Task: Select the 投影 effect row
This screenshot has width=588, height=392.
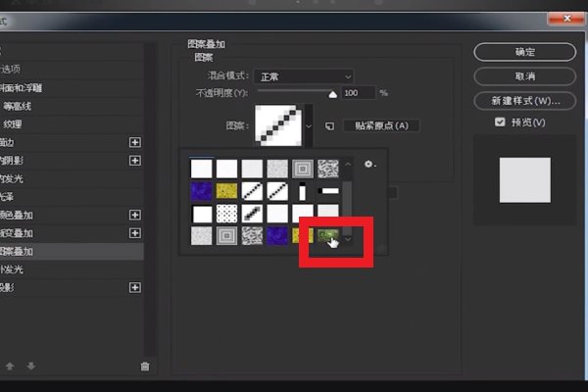Action: [72, 288]
